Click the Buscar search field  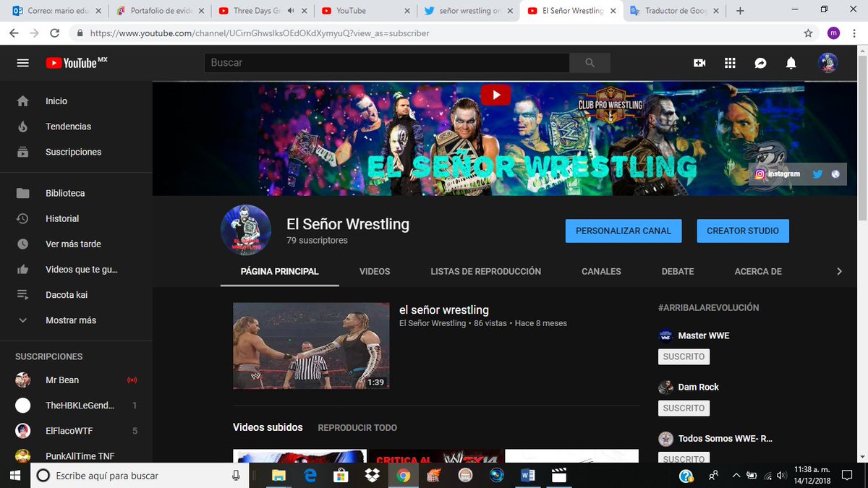pyautogui.click(x=387, y=63)
